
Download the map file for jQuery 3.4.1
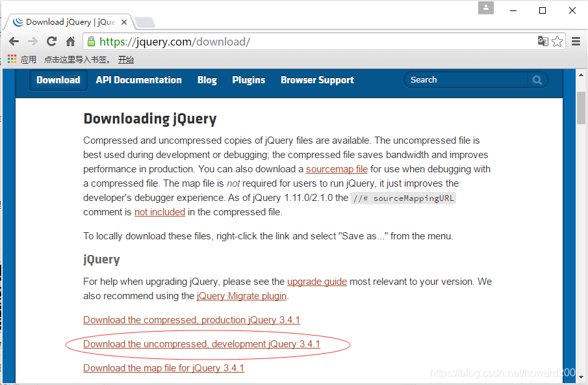(164, 368)
